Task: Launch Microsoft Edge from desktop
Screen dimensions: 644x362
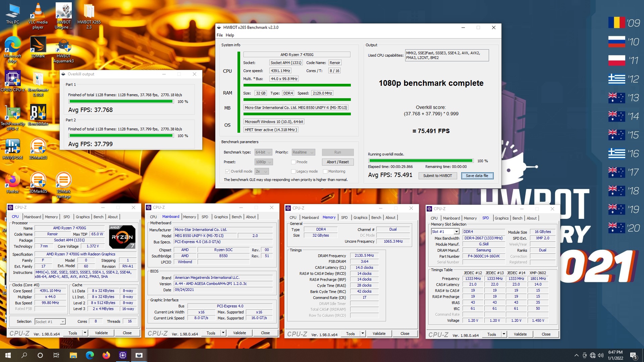Action: point(12,50)
